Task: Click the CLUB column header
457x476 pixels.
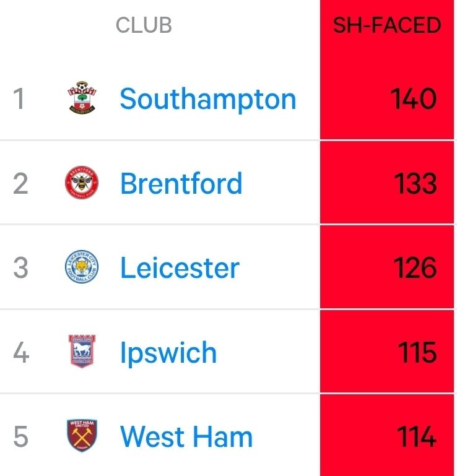Action: coord(144,25)
